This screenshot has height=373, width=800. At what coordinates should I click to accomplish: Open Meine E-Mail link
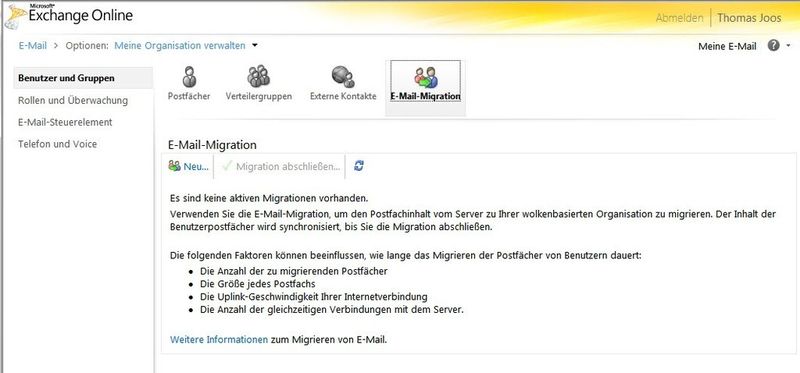[x=727, y=46]
